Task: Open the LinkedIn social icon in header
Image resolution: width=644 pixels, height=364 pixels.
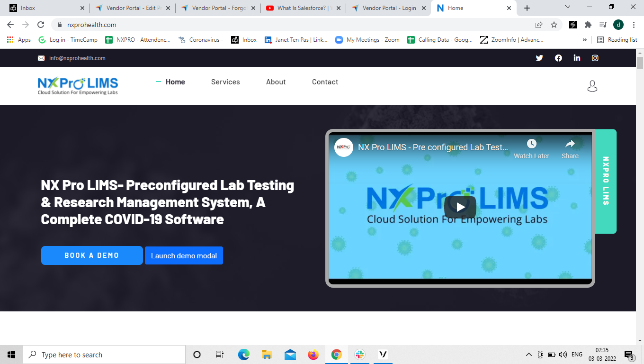Action: coord(576,58)
